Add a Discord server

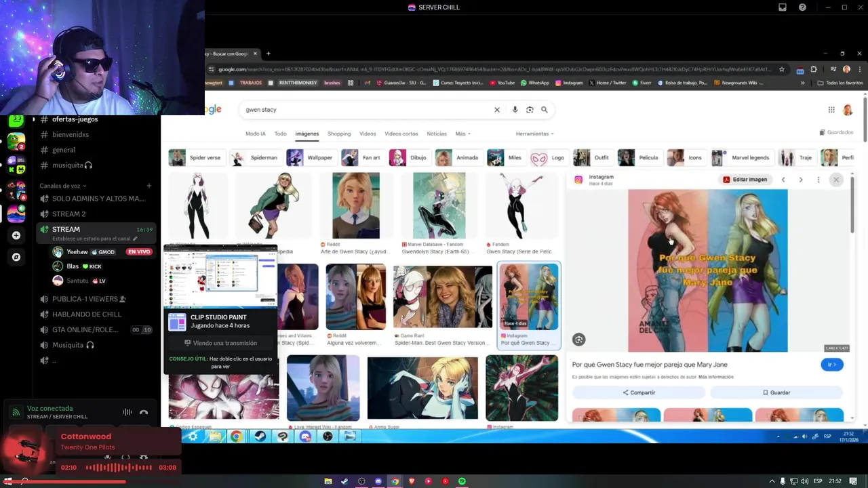16,235
